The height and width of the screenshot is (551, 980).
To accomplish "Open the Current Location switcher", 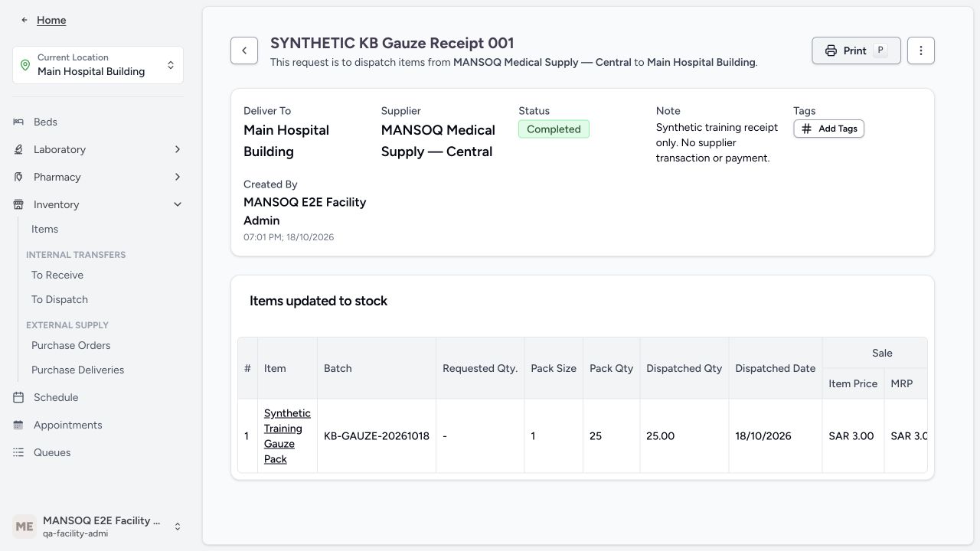I will click(98, 65).
